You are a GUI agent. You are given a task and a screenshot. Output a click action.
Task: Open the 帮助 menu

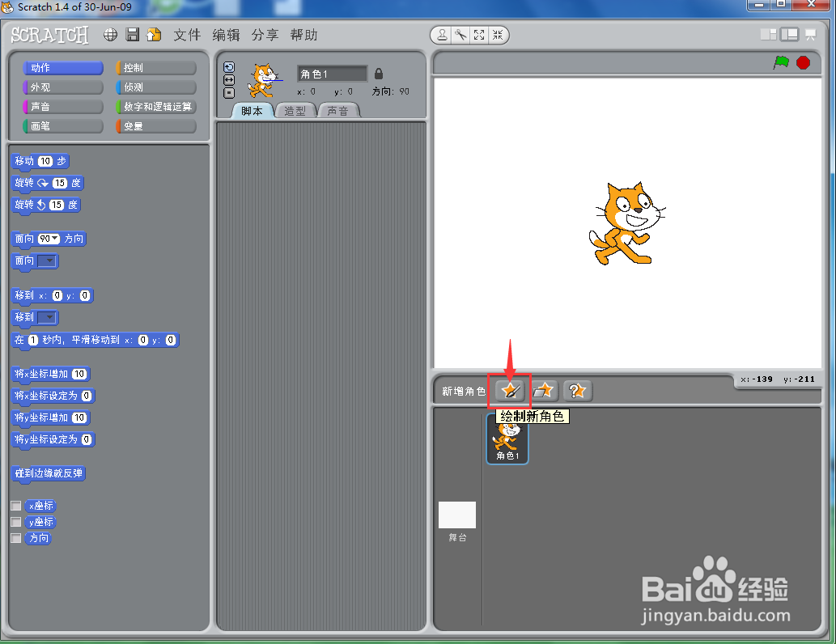coord(304,35)
